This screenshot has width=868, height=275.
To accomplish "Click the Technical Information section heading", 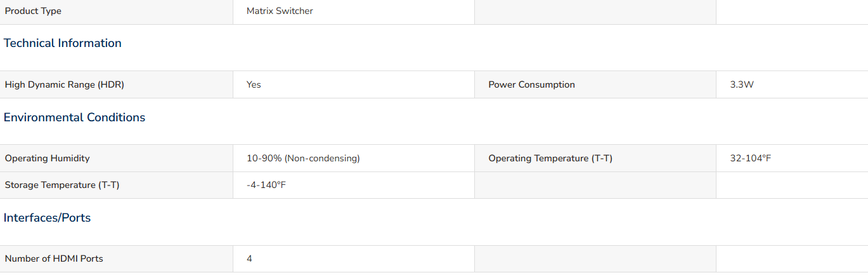I will coord(62,43).
